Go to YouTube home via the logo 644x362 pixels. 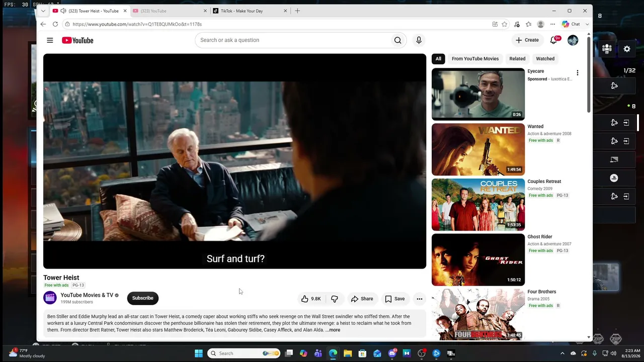77,40
